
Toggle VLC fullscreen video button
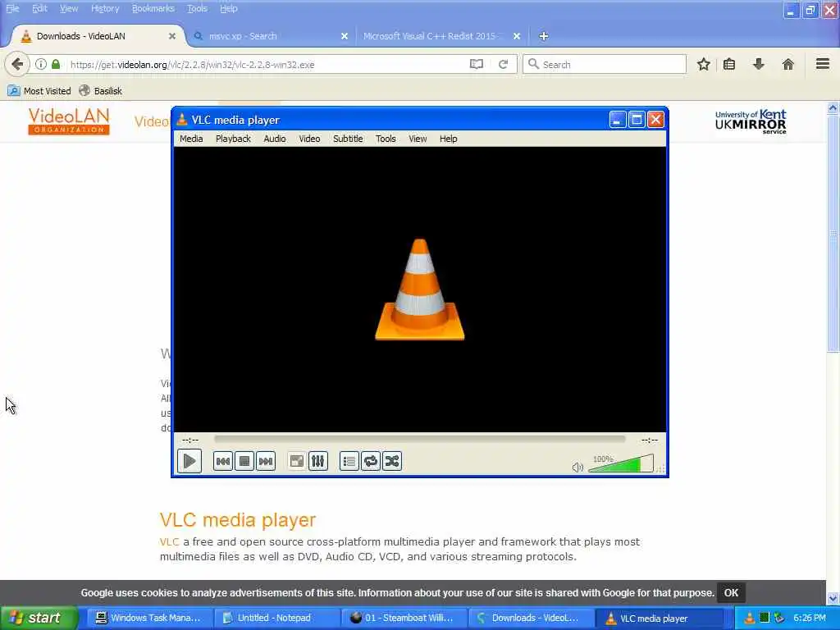point(296,461)
